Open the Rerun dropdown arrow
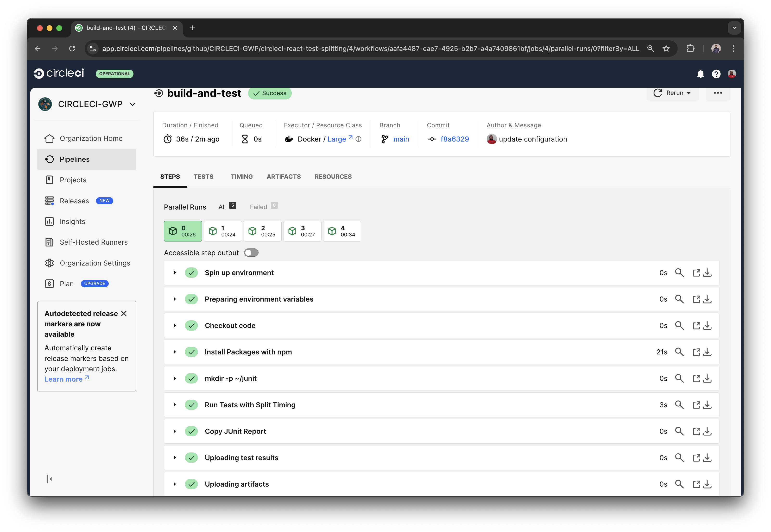The width and height of the screenshot is (771, 532). click(689, 93)
